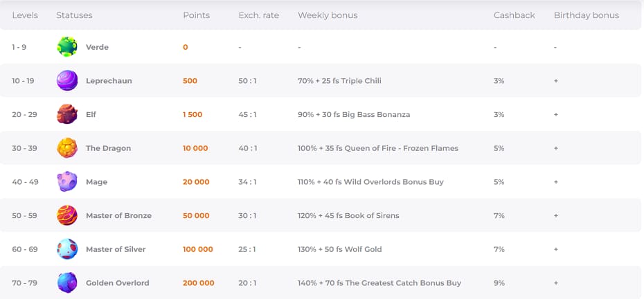The image size is (644, 299).
Task: Click the Points column header
Action: (x=197, y=15)
